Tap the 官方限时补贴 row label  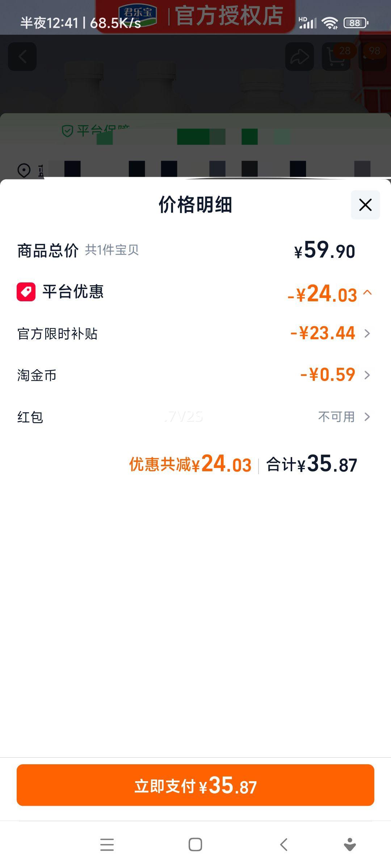pyautogui.click(x=58, y=333)
